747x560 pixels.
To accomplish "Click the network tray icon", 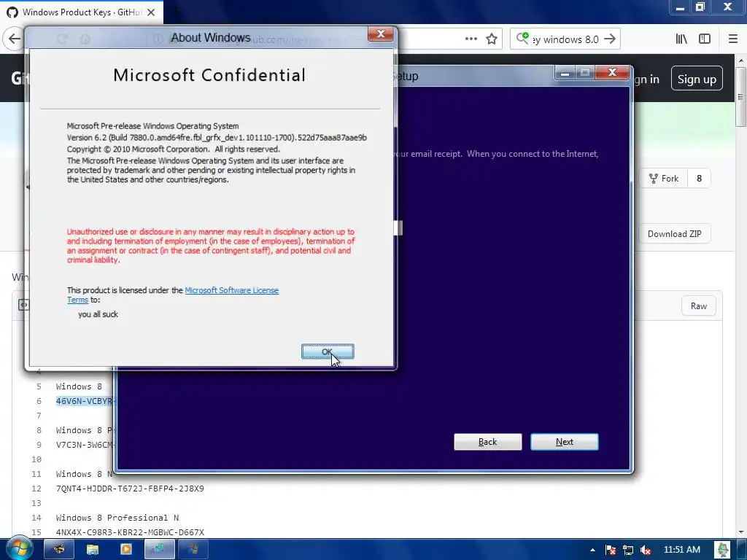I will coord(628,550).
